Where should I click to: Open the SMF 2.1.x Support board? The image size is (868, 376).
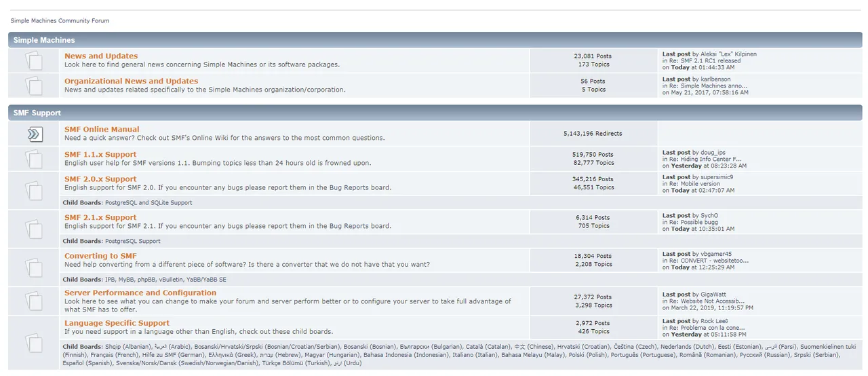pos(100,218)
